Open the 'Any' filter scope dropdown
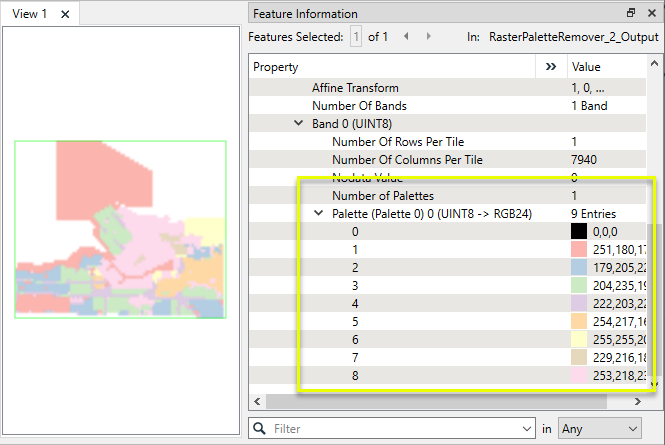Viewport: 665px width, 445px height. (599, 428)
